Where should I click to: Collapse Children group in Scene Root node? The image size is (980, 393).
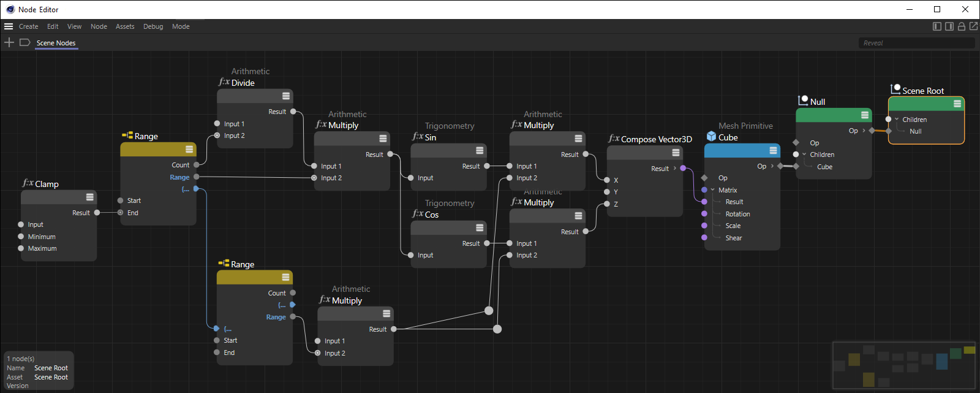(x=897, y=120)
